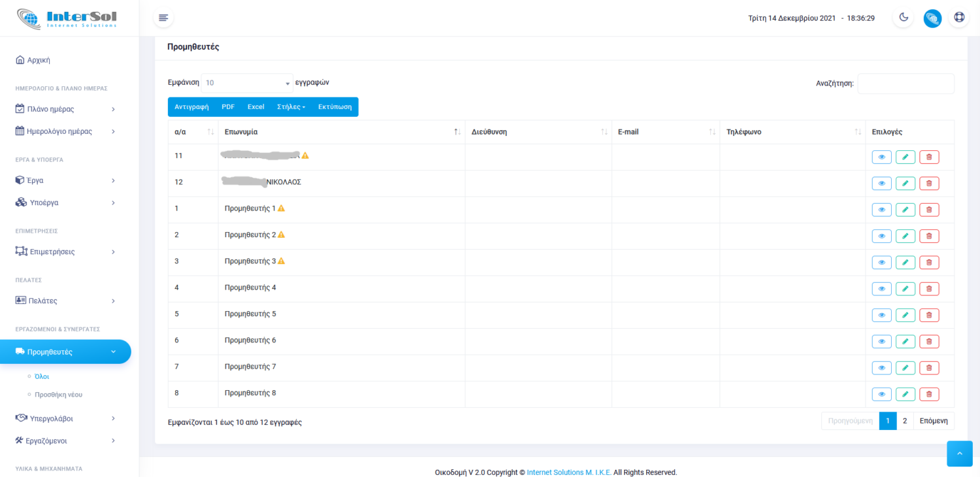The width and height of the screenshot is (980, 477).
Task: Open the fullscreen globe icon in header
Action: [958, 18]
